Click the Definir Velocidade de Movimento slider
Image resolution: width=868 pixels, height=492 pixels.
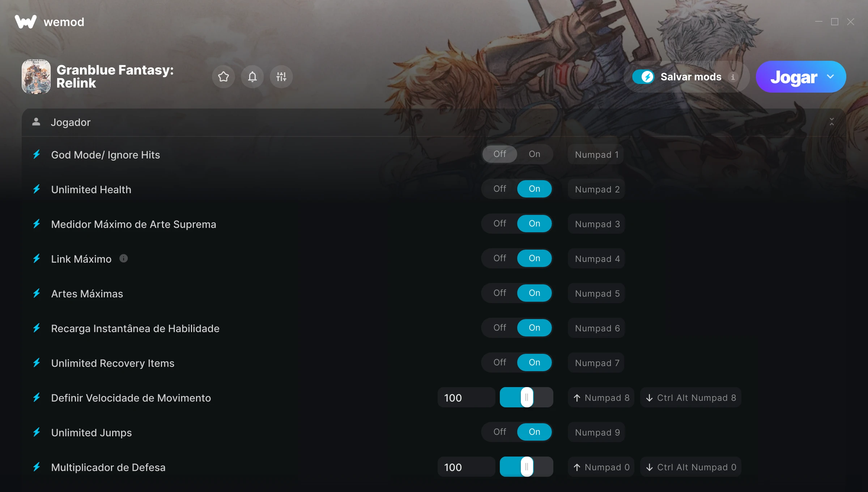(x=527, y=397)
